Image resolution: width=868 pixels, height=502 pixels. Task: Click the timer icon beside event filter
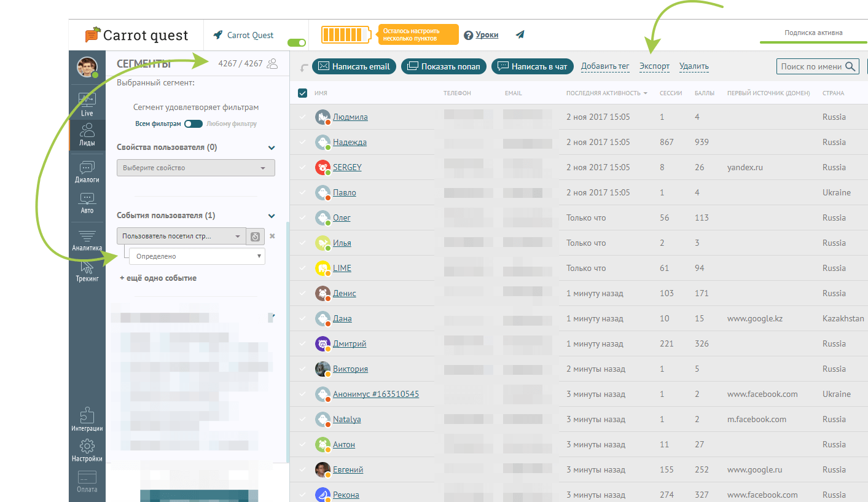coord(255,237)
